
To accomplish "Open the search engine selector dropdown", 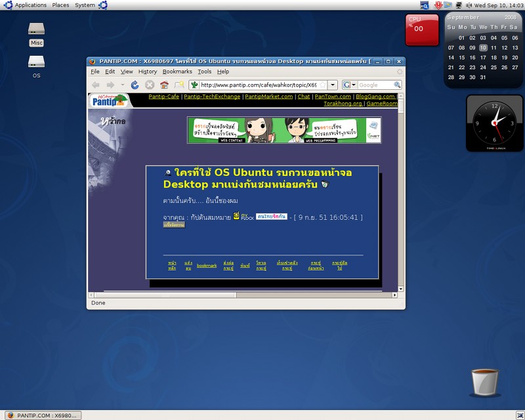I will [x=350, y=85].
